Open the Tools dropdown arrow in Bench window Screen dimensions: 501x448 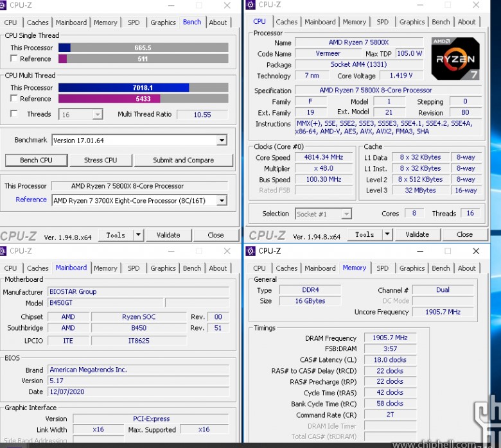point(138,235)
